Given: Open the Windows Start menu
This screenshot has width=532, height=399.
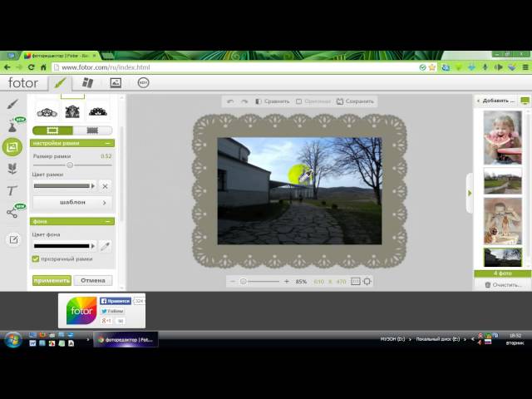Looking at the screenshot, I should click(12, 340).
